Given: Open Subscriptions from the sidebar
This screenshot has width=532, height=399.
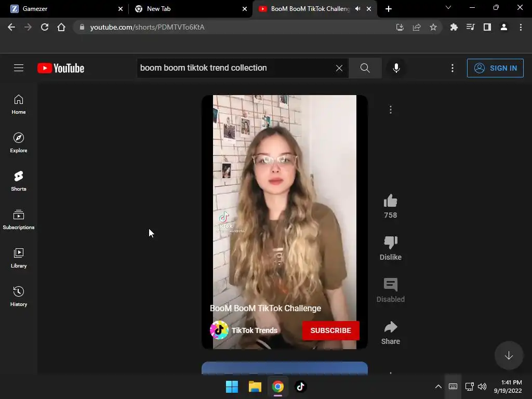Looking at the screenshot, I should click(19, 220).
